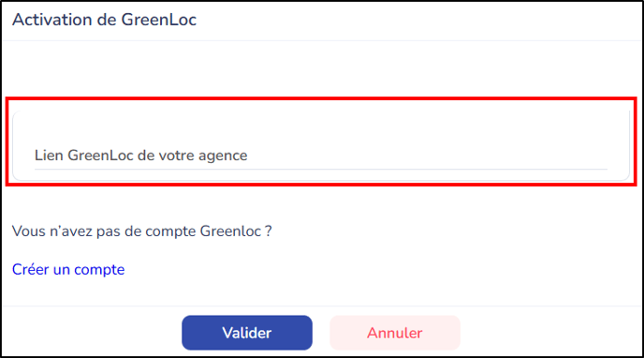Confirm GreenLoc activation using the blue Valider button
The height and width of the screenshot is (358, 644).
247,333
